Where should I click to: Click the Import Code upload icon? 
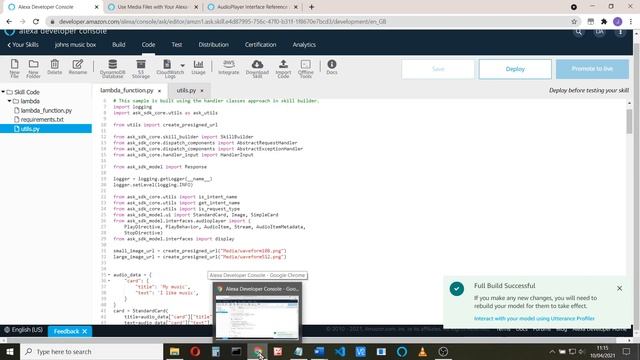[283, 68]
